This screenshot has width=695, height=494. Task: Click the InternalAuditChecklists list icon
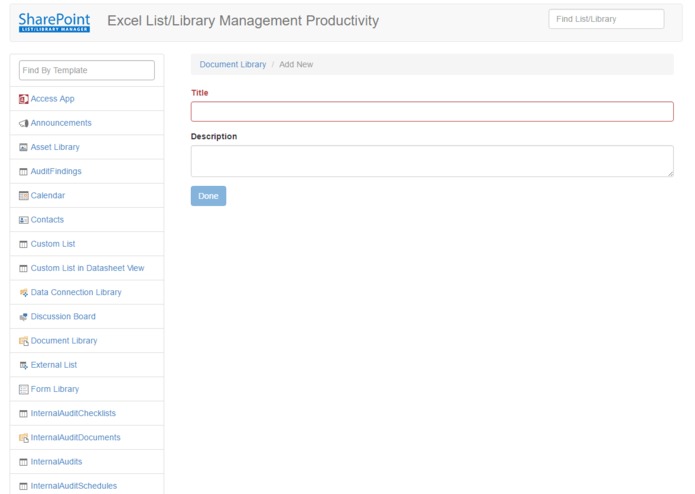tap(23, 413)
